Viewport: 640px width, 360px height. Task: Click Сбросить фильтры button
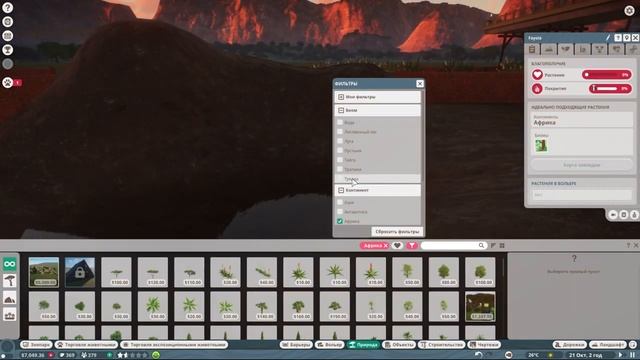397,231
